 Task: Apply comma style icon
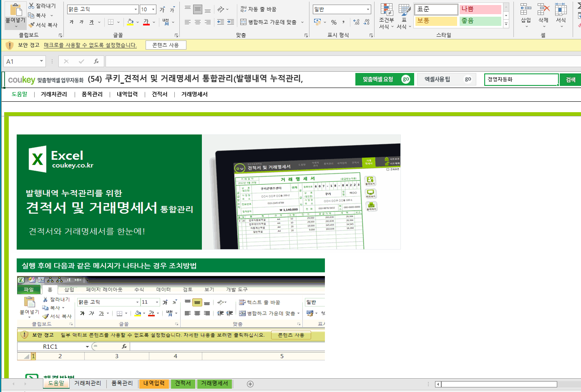[x=344, y=22]
